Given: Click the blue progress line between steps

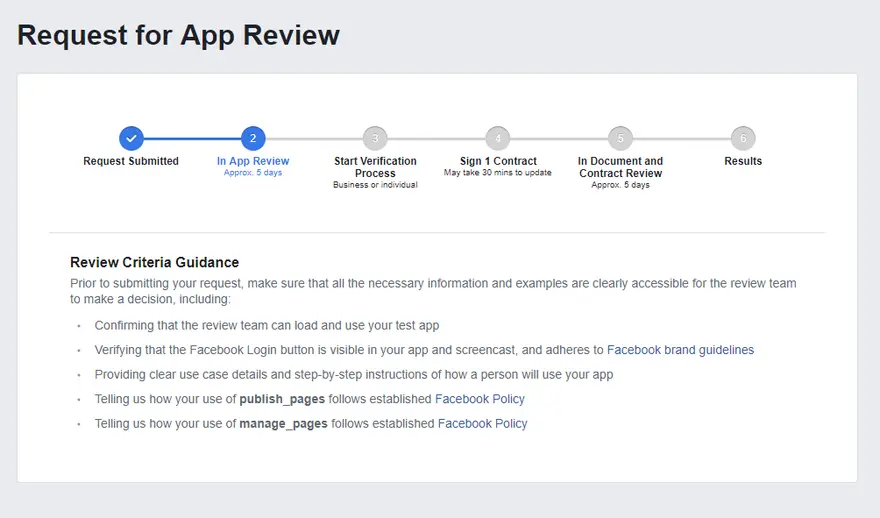Looking at the screenshot, I should click(192, 138).
